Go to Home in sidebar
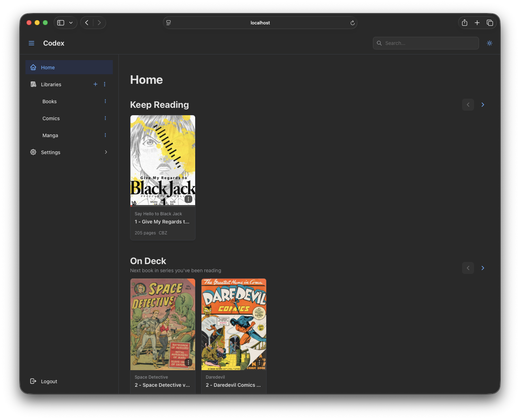 point(48,68)
